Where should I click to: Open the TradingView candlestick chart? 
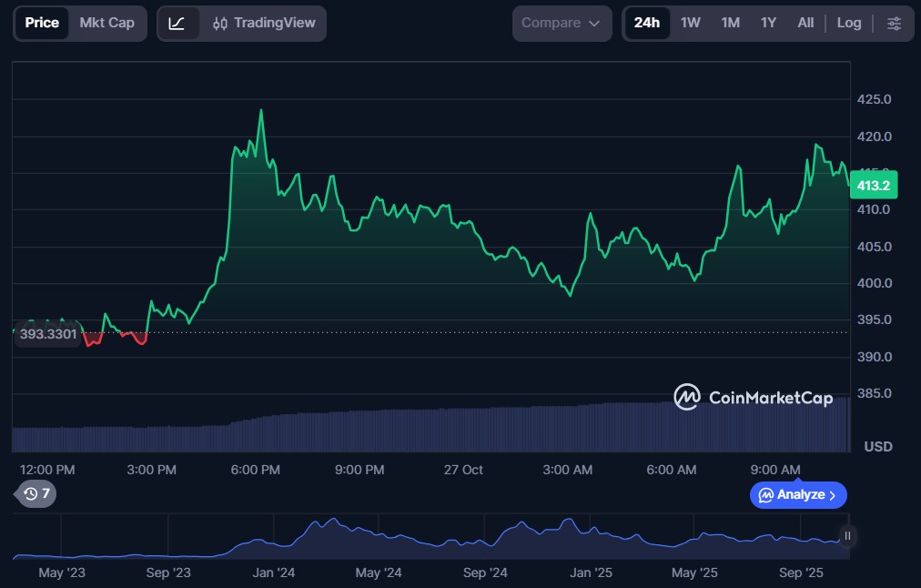[263, 23]
